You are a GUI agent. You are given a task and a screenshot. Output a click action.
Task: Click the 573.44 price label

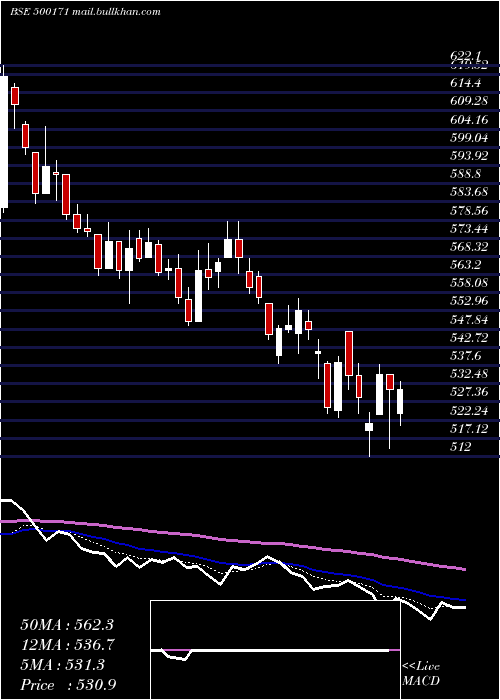[469, 229]
